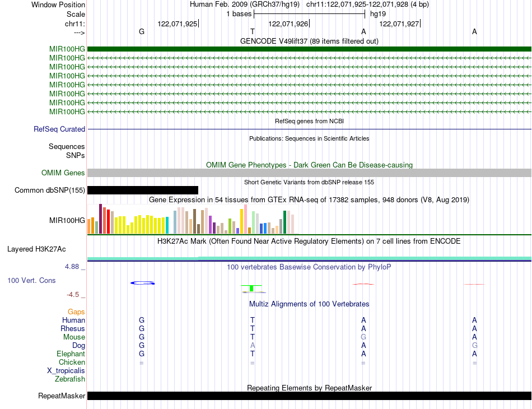Viewport: 532px width, 409px height.
Task: Click the Mouse alignment row label
Action: pos(74,337)
